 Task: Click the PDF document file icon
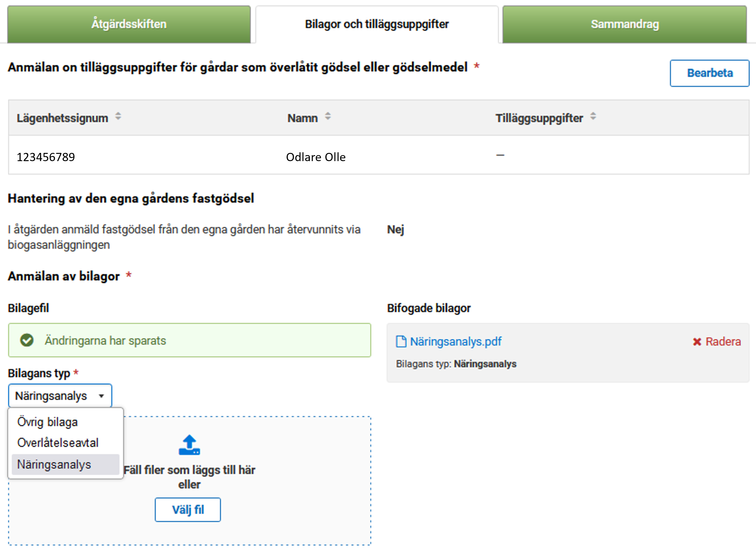tap(401, 341)
